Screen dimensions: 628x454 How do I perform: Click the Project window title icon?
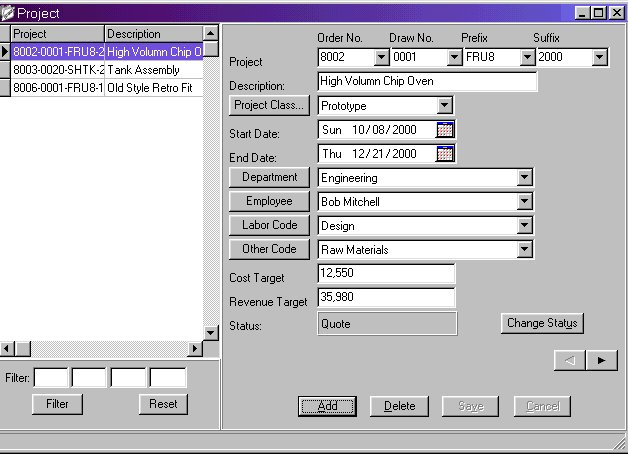(x=7, y=13)
